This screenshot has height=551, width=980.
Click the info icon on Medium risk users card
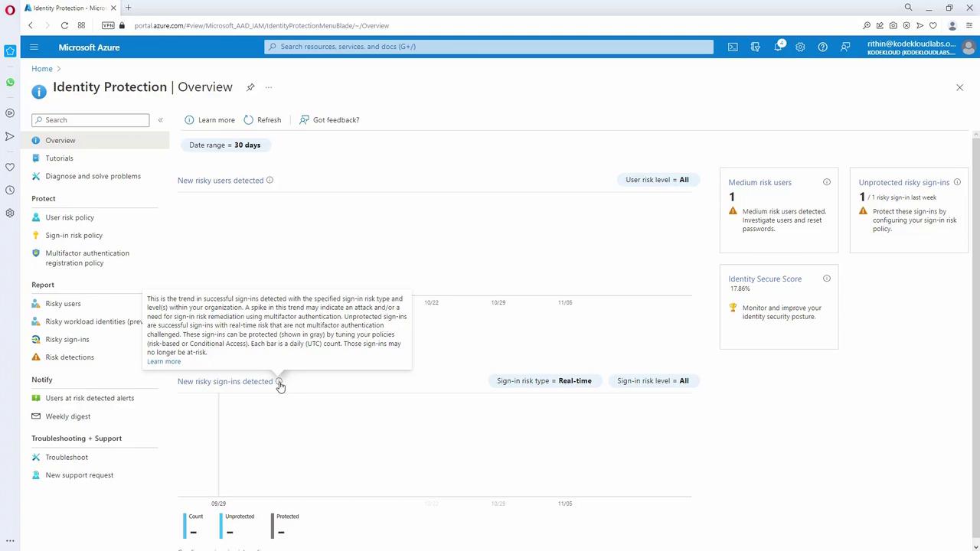tap(827, 182)
